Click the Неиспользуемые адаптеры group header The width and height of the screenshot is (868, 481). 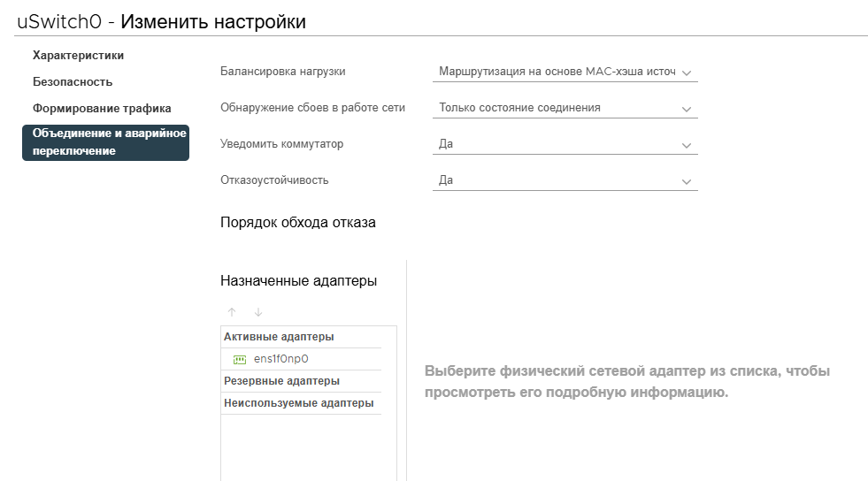pos(301,403)
